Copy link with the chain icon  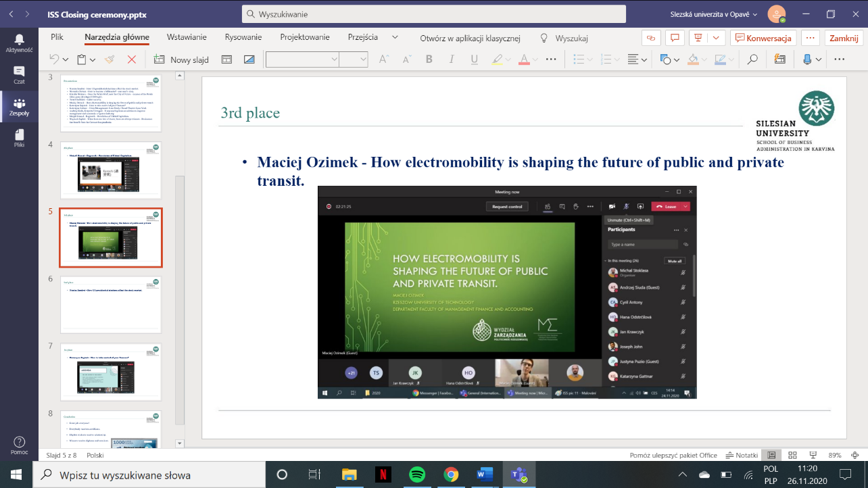coord(651,38)
